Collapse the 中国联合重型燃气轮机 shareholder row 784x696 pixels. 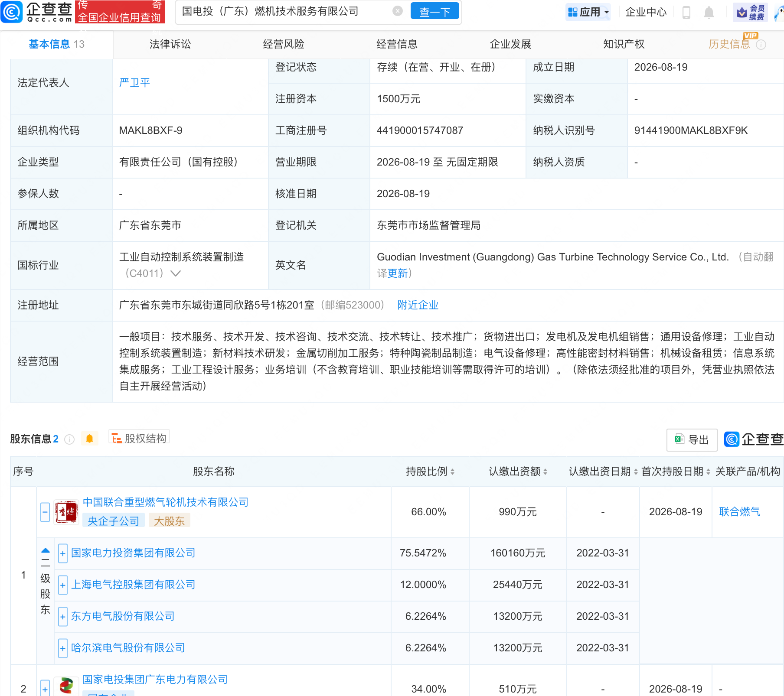(45, 512)
